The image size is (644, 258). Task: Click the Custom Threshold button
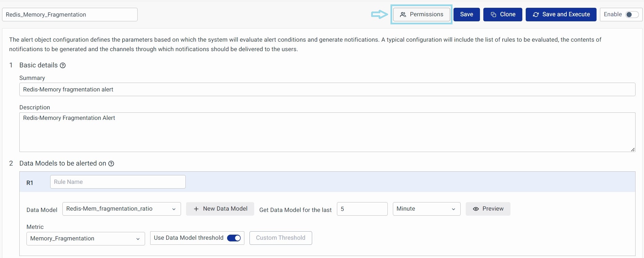280,238
